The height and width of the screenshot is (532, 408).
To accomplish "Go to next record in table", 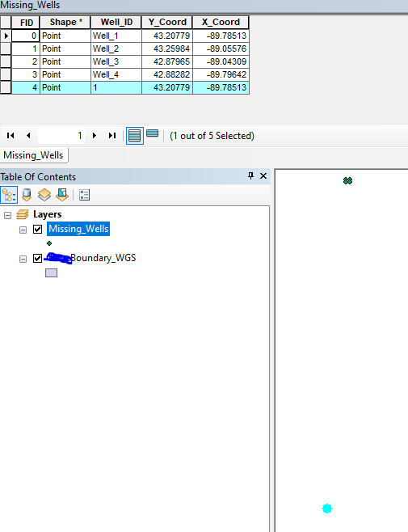I will point(95,135).
